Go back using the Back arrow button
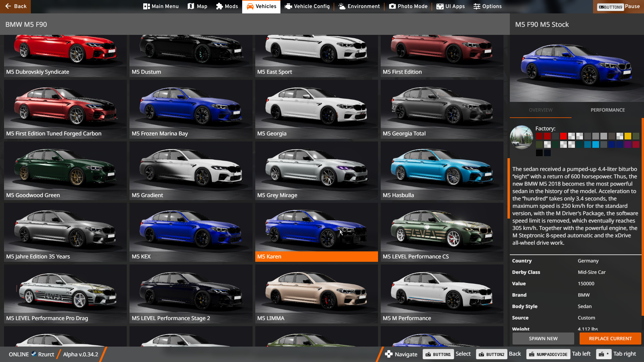 pyautogui.click(x=15, y=6)
